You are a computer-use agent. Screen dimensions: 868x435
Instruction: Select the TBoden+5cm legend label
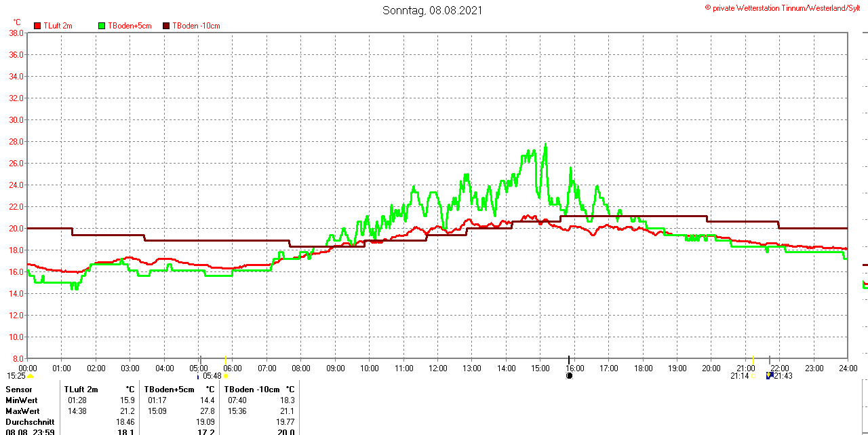tap(130, 26)
